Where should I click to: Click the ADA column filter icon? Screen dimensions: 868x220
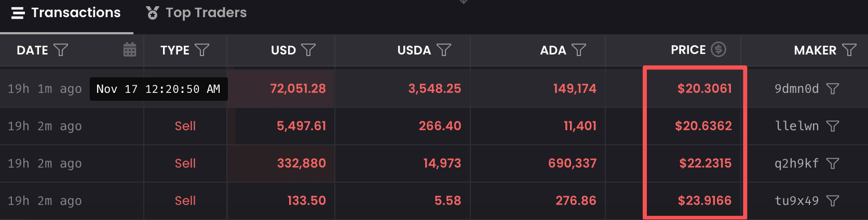[579, 50]
